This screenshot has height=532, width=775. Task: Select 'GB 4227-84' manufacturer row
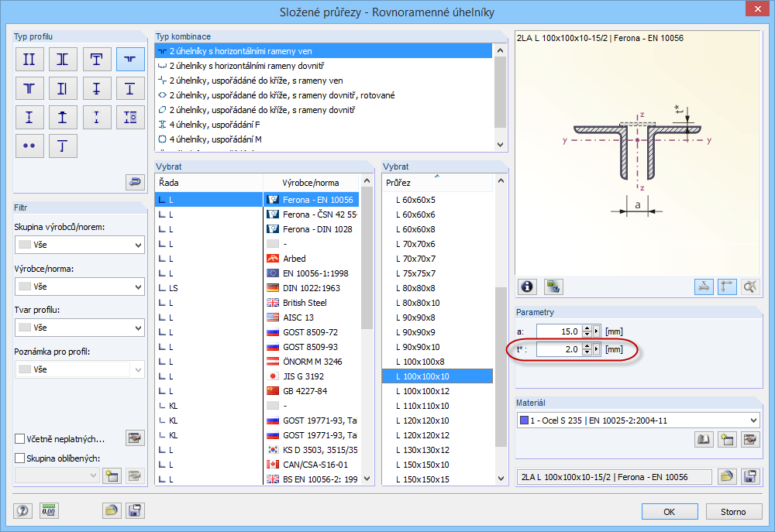(x=257, y=391)
